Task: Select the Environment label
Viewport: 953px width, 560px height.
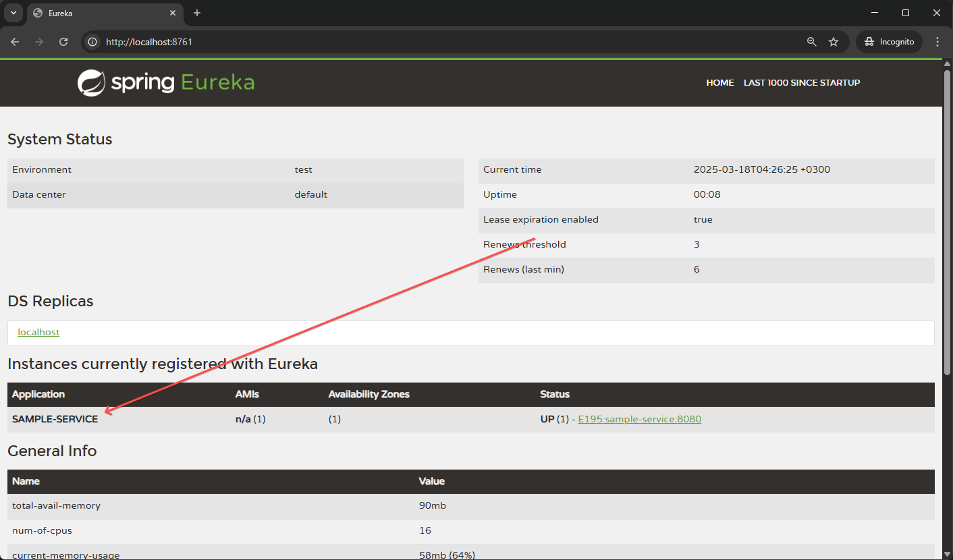Action: coord(42,169)
